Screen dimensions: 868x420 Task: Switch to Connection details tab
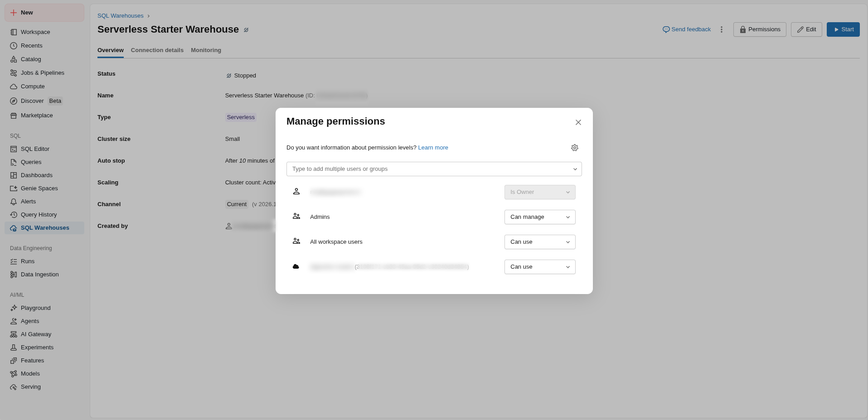pyautogui.click(x=157, y=50)
